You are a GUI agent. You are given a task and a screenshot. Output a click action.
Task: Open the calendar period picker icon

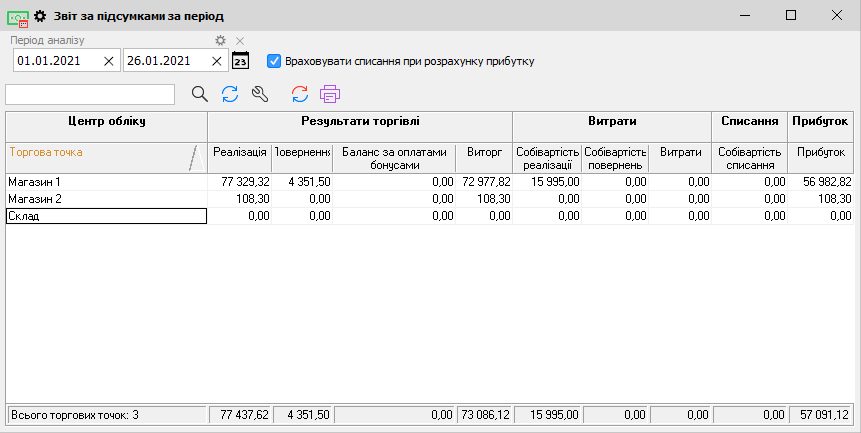tap(240, 61)
